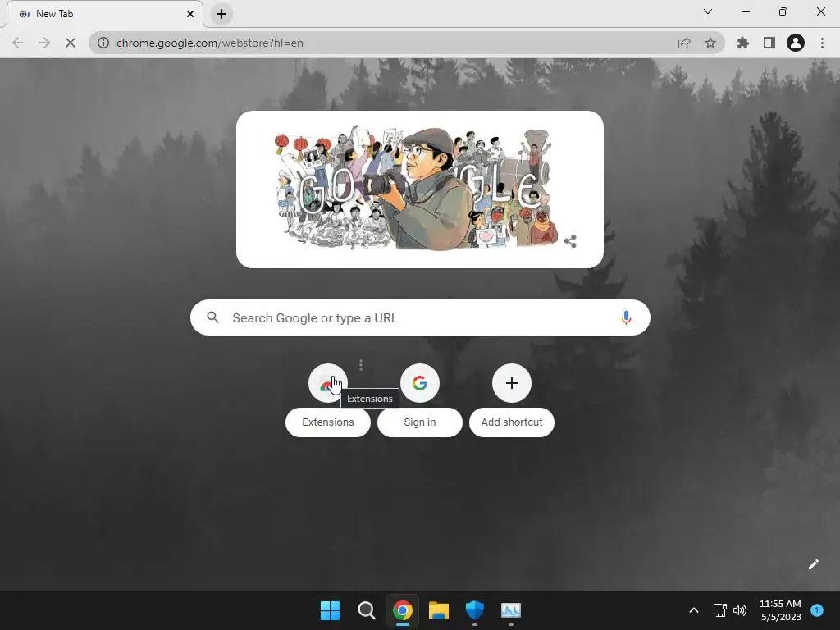Click the network icon in system tray
The width and height of the screenshot is (840, 630).
719,610
